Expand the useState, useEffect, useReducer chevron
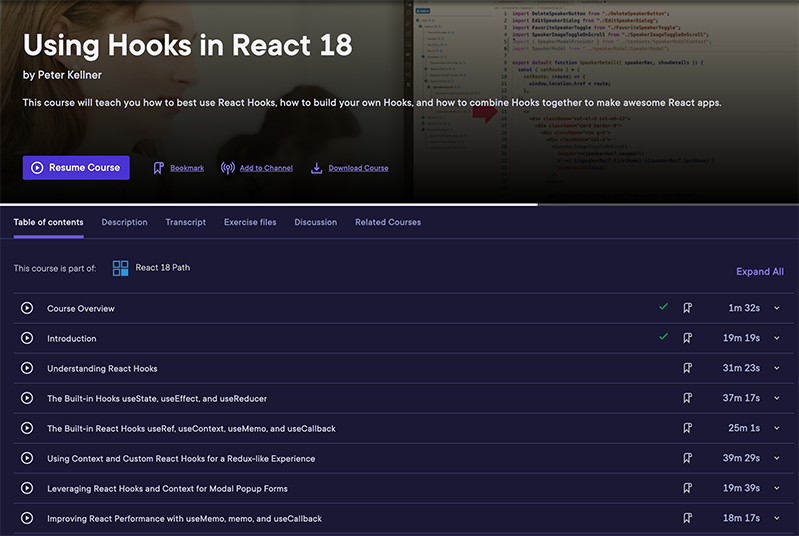This screenshot has width=799, height=536. click(777, 398)
